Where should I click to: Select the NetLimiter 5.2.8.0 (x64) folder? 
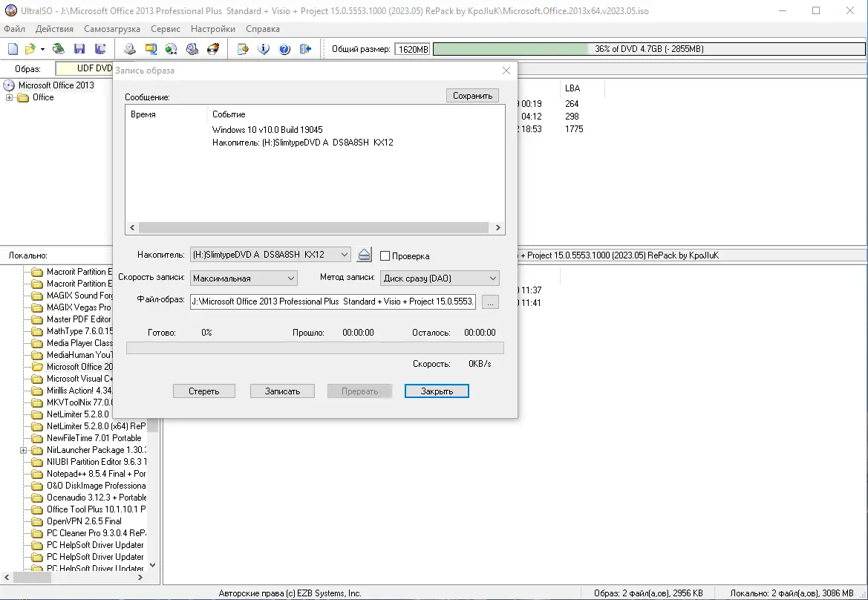pyautogui.click(x=97, y=426)
